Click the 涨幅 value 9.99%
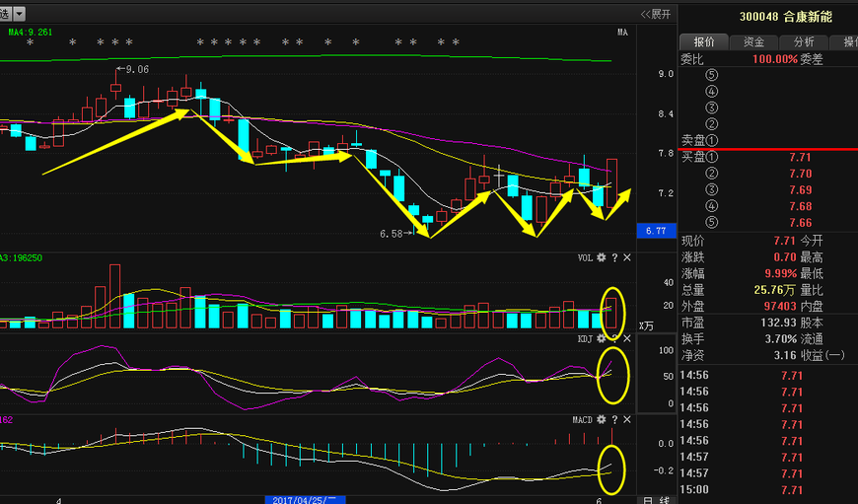The height and width of the screenshot is (504, 858). 780,273
